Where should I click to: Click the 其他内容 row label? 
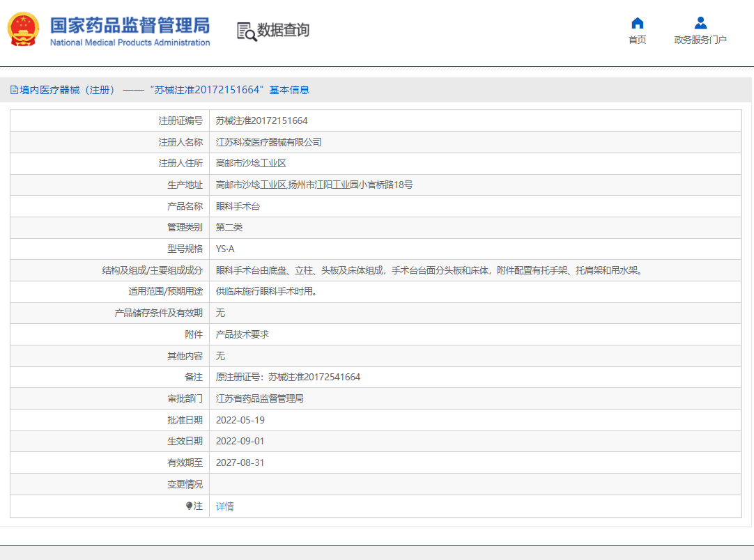point(185,356)
